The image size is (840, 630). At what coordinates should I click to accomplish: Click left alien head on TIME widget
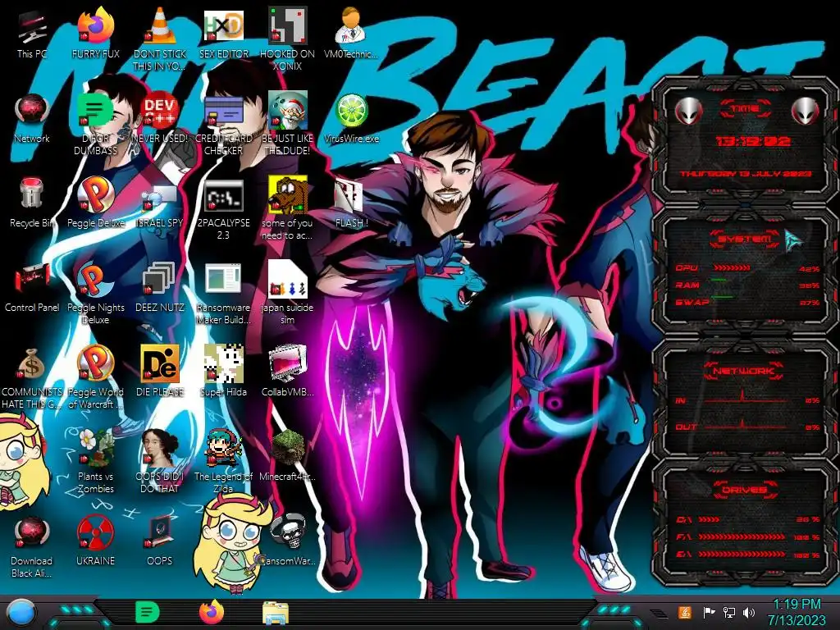688,111
